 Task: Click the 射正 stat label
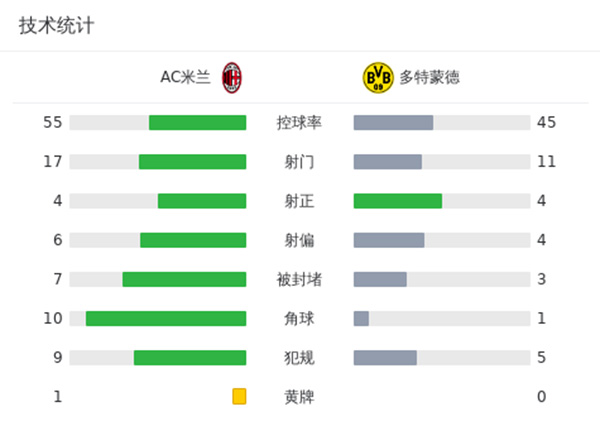coord(299,201)
